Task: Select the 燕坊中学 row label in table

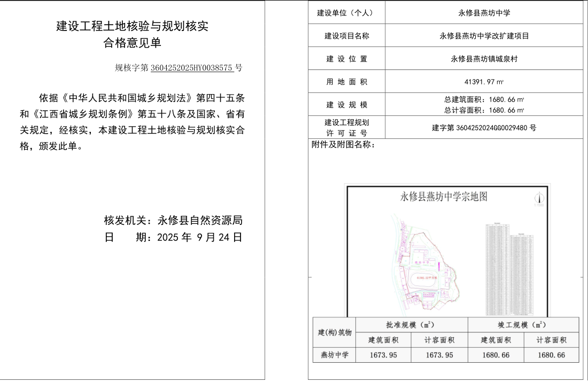Action: click(x=334, y=355)
